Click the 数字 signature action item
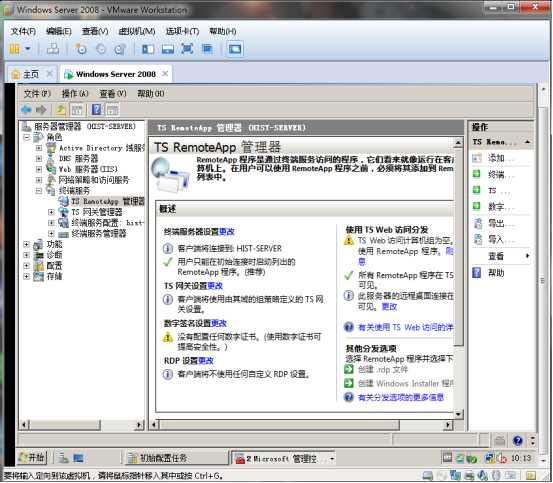This screenshot has width=553, height=483. pyautogui.click(x=501, y=207)
